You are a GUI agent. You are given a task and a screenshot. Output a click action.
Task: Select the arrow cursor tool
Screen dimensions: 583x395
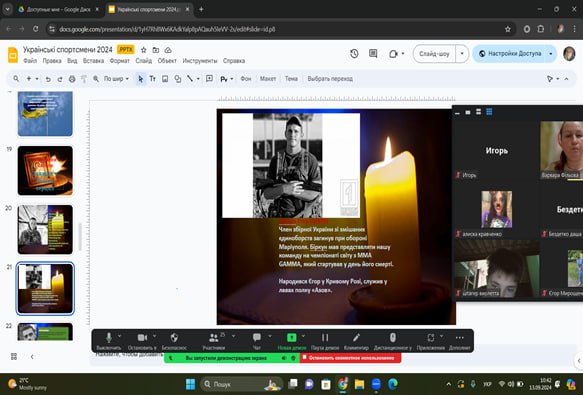pyautogui.click(x=141, y=79)
